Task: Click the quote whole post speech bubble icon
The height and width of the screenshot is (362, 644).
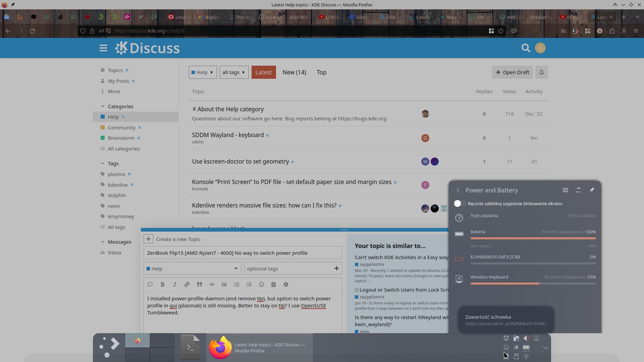Action: point(150,284)
